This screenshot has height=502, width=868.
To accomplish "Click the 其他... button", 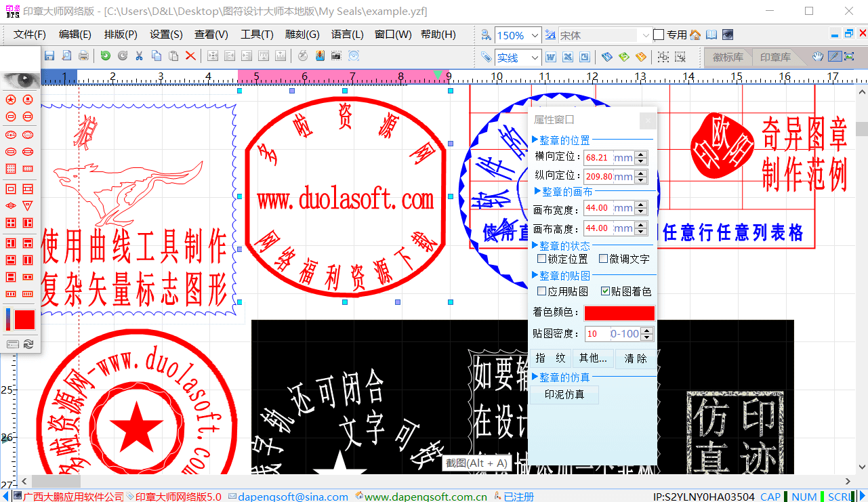I will click(593, 358).
